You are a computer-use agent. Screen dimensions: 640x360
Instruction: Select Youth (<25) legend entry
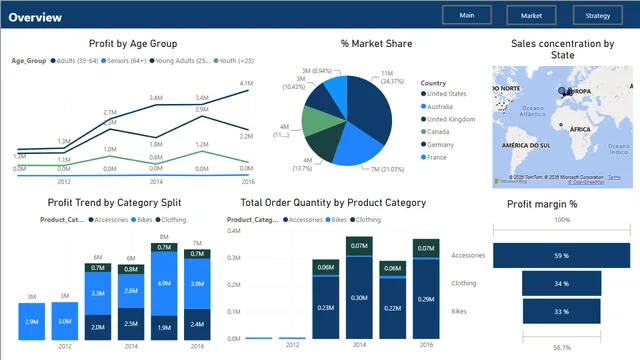point(234,61)
